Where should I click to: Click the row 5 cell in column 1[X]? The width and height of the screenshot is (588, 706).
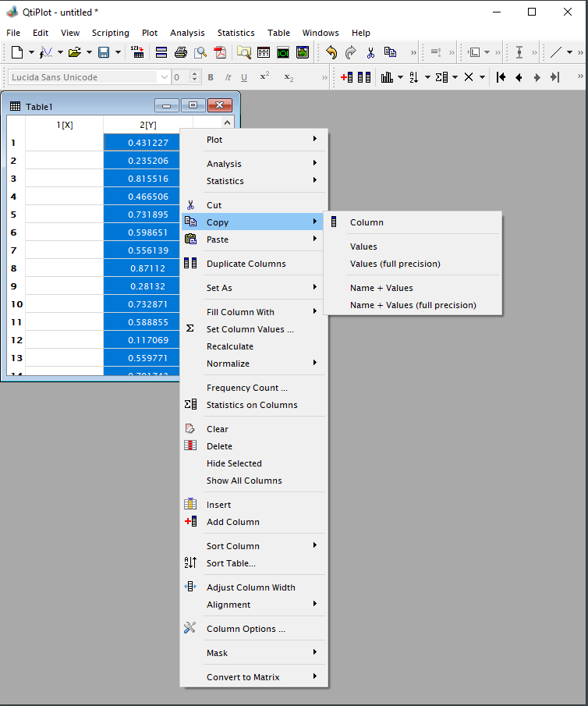point(65,215)
